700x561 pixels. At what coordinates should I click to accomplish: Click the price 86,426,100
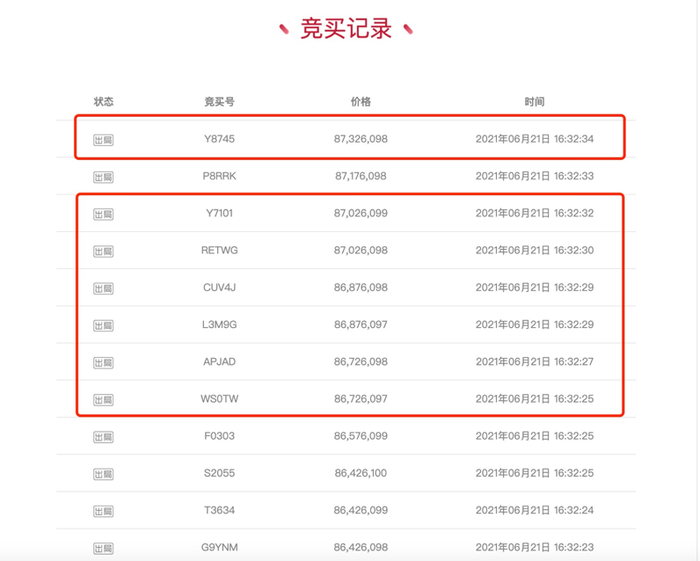pyautogui.click(x=361, y=473)
